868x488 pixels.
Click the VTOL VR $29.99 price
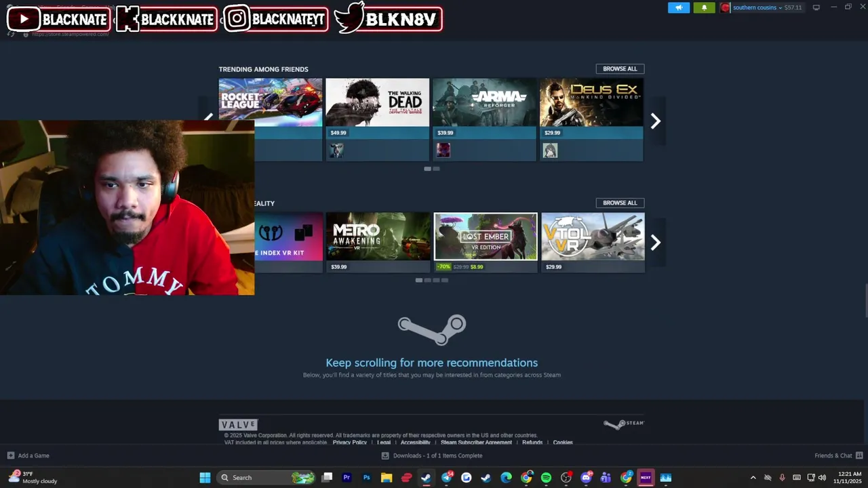pos(553,267)
